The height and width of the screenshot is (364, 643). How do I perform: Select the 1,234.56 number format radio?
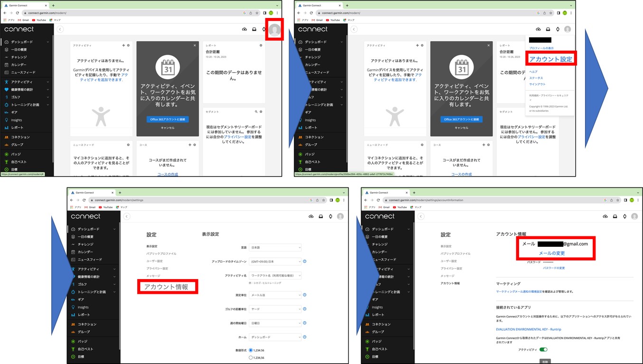coord(251,350)
